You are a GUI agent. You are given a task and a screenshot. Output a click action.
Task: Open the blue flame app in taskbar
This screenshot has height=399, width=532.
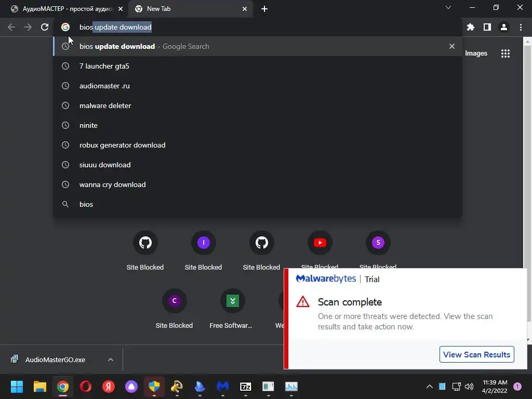pyautogui.click(x=200, y=387)
